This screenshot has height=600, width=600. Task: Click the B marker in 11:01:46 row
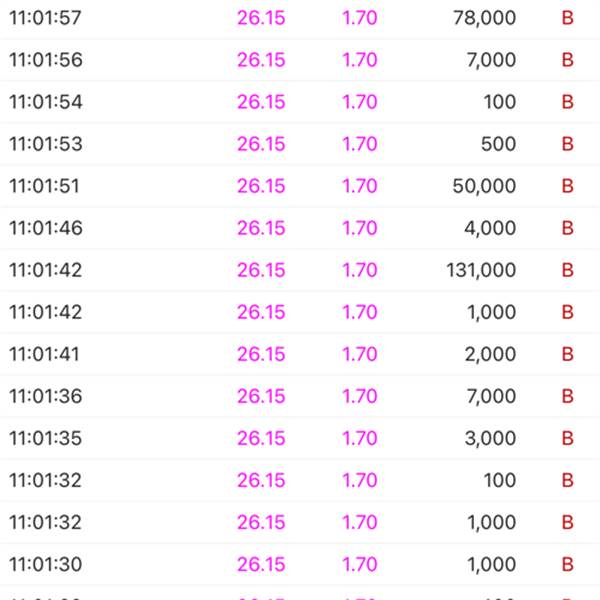coord(567,228)
